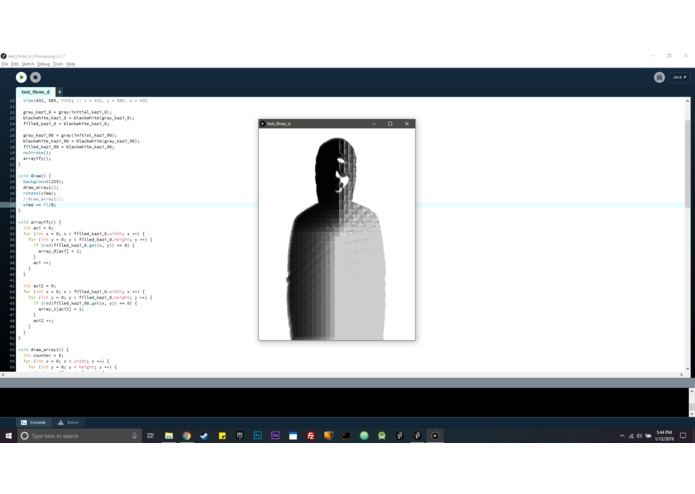Open the running sketch's taskbar icon
The width and height of the screenshot is (695, 494).
435,436
